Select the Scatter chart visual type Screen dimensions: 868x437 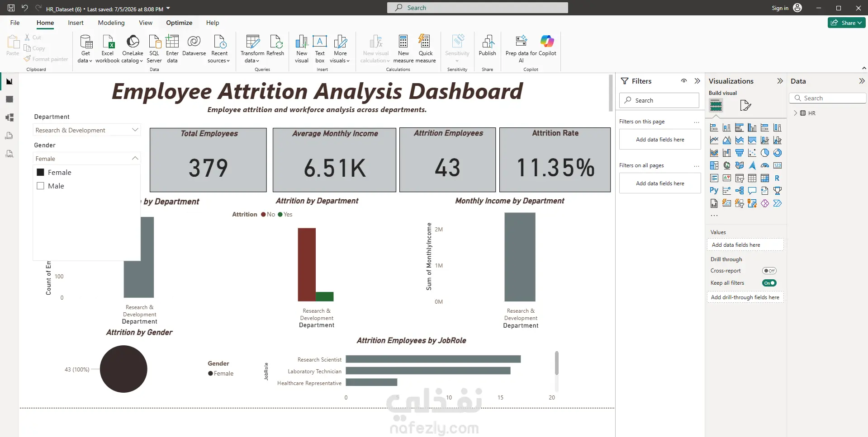[752, 153]
